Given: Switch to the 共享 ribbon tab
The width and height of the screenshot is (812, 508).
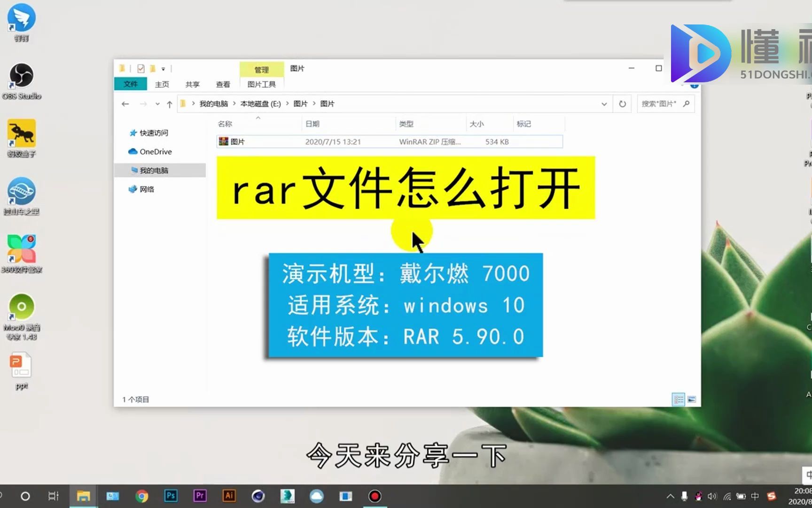Looking at the screenshot, I should (x=192, y=84).
